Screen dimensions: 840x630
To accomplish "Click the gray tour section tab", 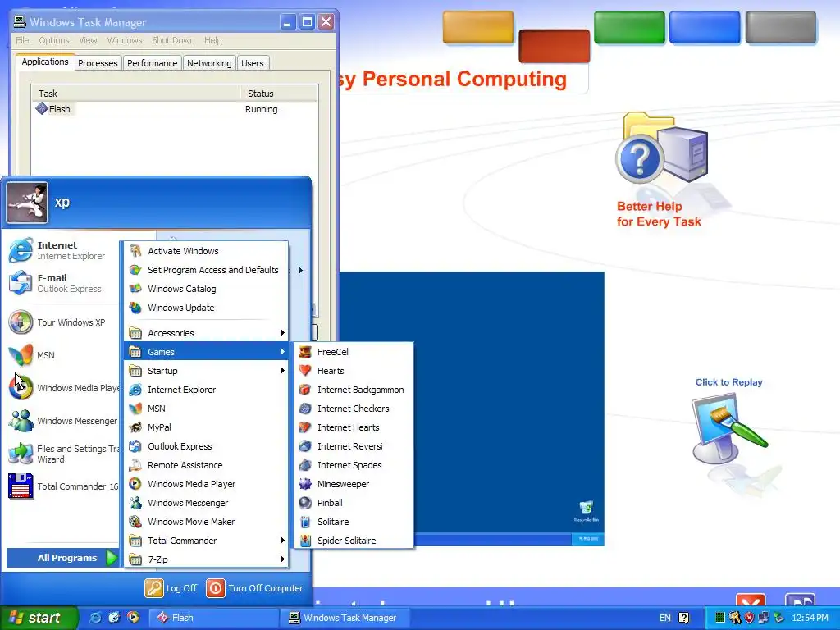I will (x=781, y=27).
